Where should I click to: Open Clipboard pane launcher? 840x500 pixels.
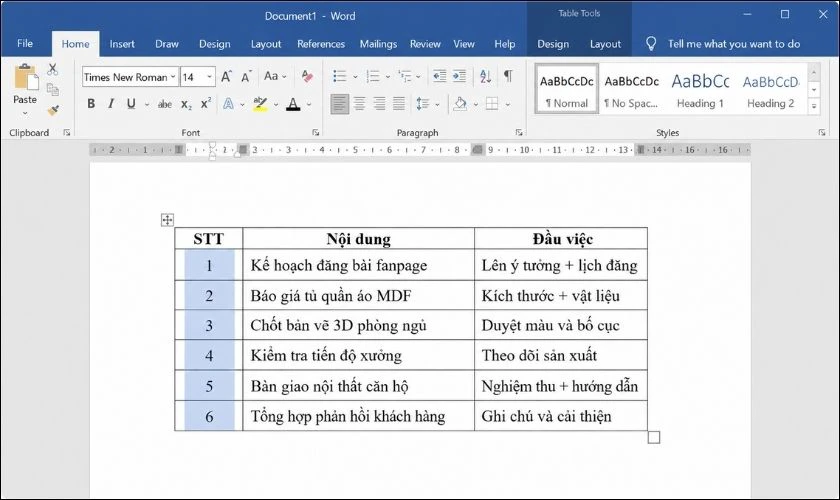click(66, 132)
